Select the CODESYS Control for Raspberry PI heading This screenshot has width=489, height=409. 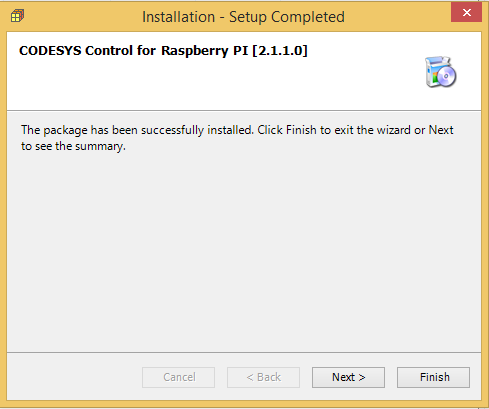[163, 51]
